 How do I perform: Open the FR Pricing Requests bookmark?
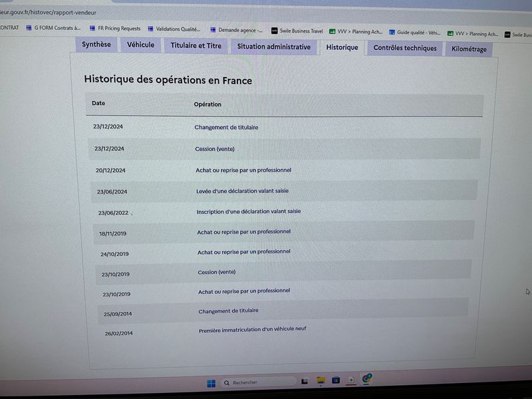114,29
